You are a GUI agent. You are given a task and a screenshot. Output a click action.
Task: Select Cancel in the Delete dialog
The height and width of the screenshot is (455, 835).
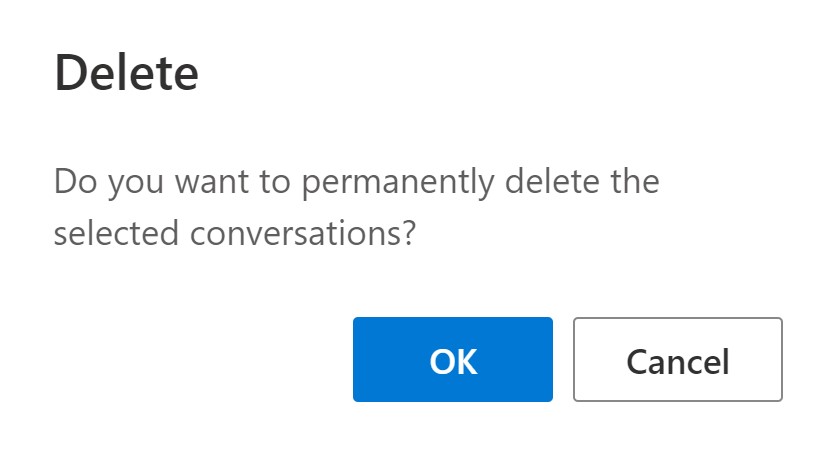pos(678,360)
